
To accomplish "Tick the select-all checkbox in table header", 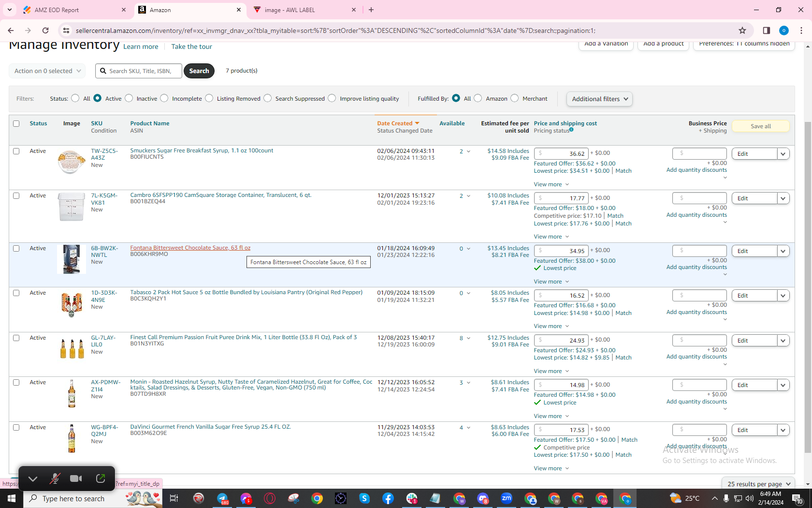I will click(16, 123).
